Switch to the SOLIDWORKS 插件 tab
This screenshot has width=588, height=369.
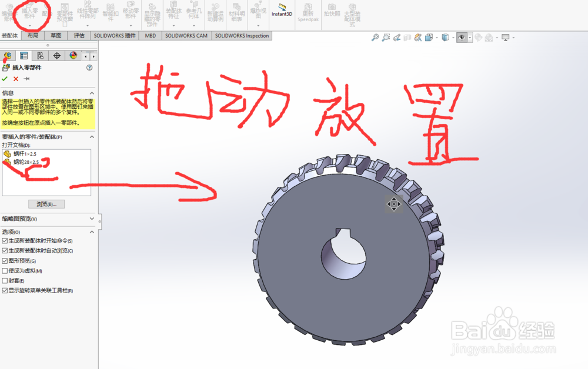click(x=115, y=36)
